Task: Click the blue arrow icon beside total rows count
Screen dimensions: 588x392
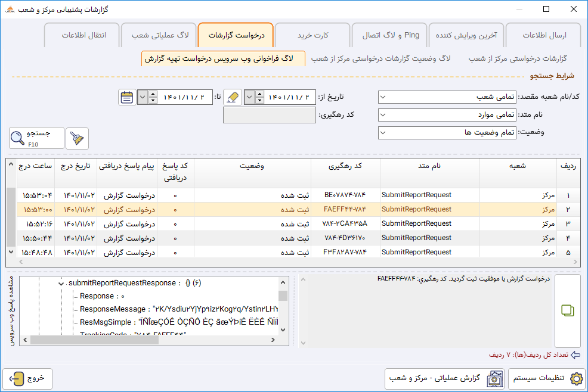Action: pyautogui.click(x=575, y=355)
